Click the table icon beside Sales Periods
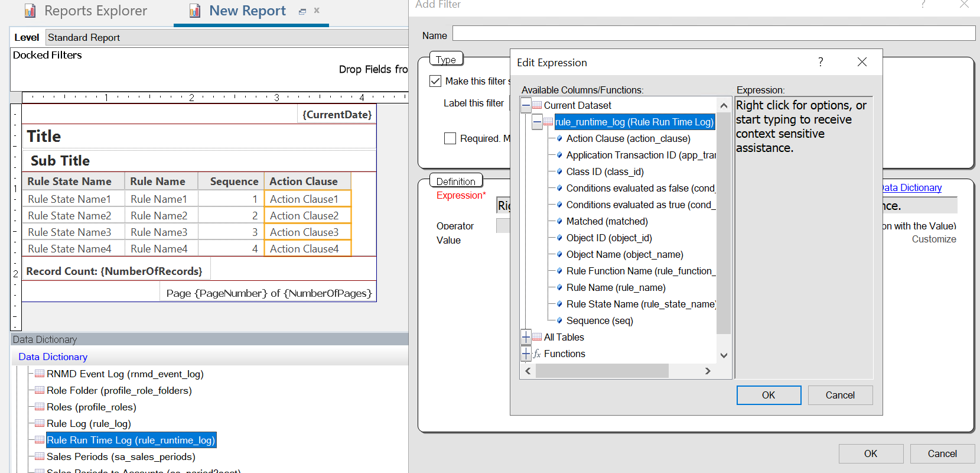980x473 pixels. [x=39, y=456]
